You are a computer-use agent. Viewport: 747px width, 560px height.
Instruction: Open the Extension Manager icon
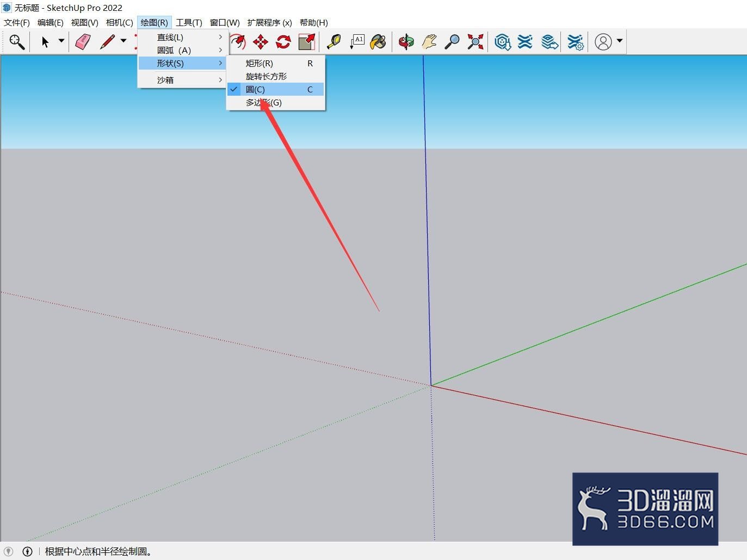tap(575, 42)
